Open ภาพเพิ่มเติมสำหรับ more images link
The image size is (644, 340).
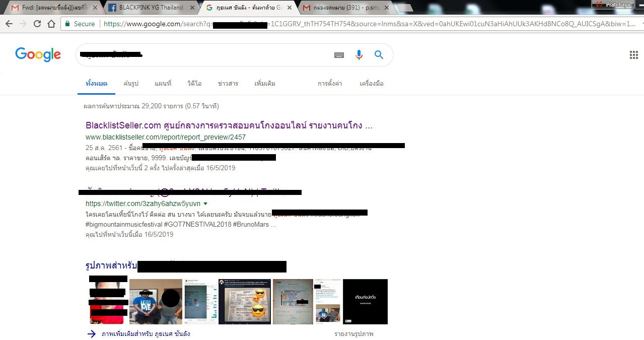point(146,334)
